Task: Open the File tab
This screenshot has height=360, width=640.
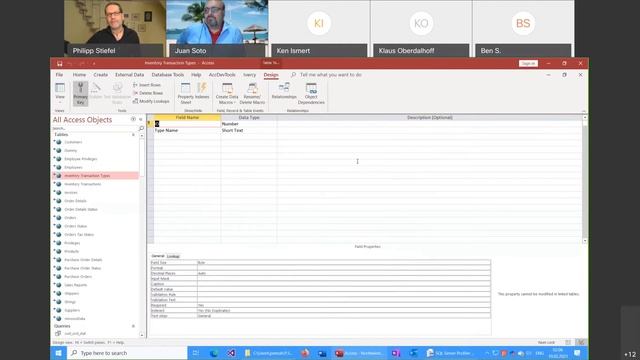Action: tap(59, 75)
